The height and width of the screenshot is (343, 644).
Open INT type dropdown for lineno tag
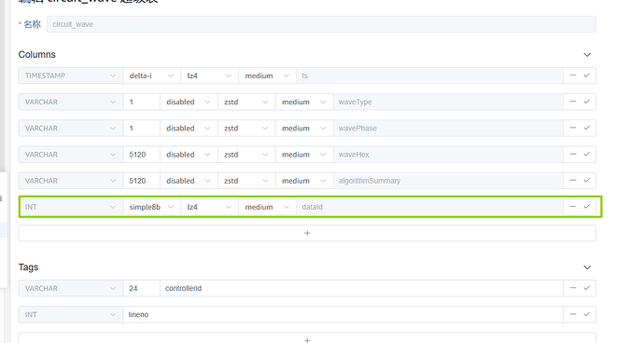pyautogui.click(x=71, y=314)
